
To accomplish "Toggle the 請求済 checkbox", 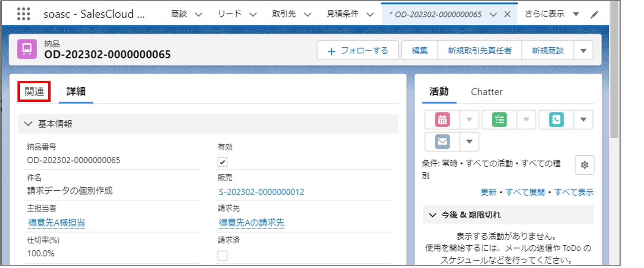I will click(222, 255).
